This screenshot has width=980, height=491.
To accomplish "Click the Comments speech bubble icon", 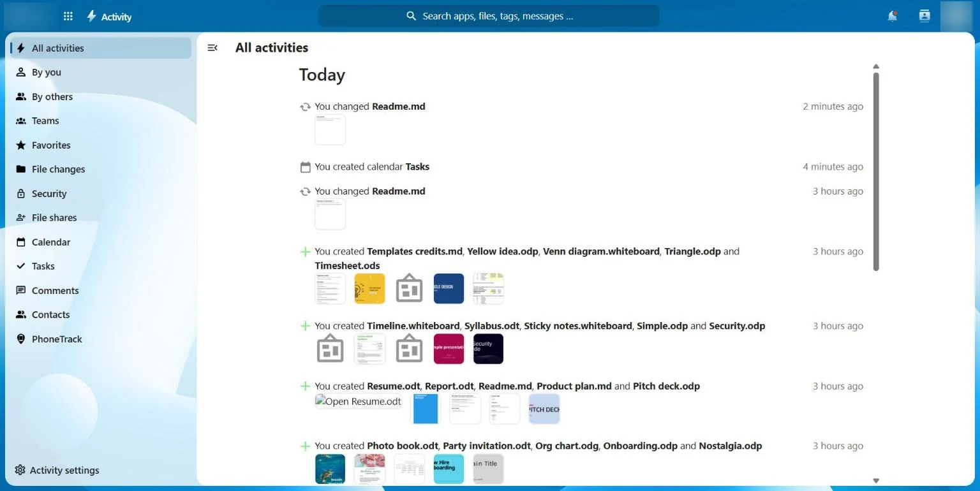I will (21, 291).
